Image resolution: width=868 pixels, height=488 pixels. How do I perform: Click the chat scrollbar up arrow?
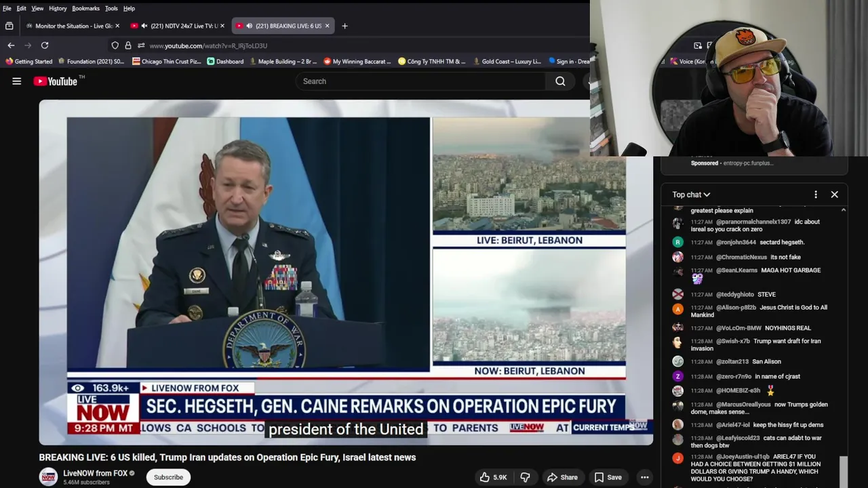tap(844, 210)
